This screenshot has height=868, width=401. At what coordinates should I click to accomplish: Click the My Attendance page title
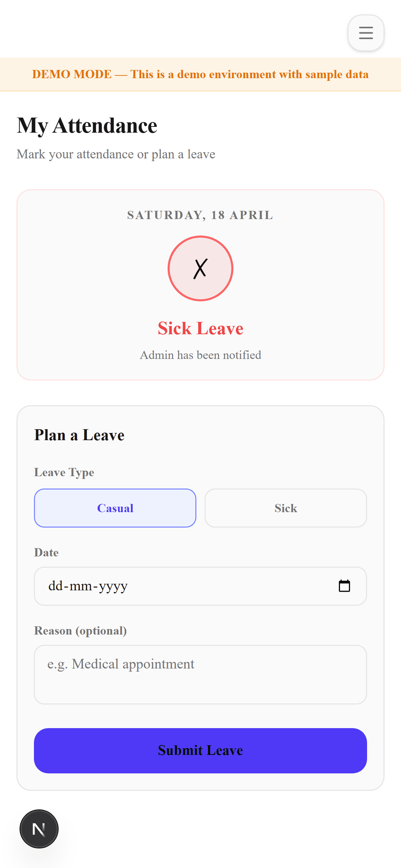coord(87,125)
